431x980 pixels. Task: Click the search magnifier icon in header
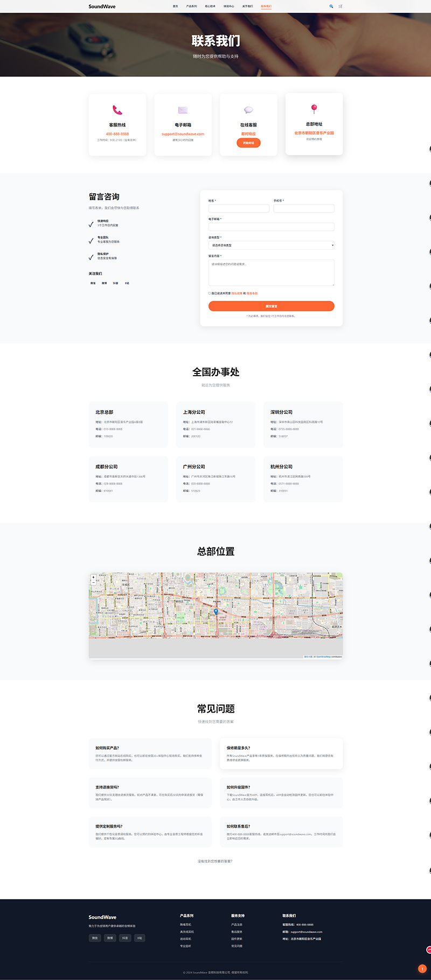click(331, 6)
